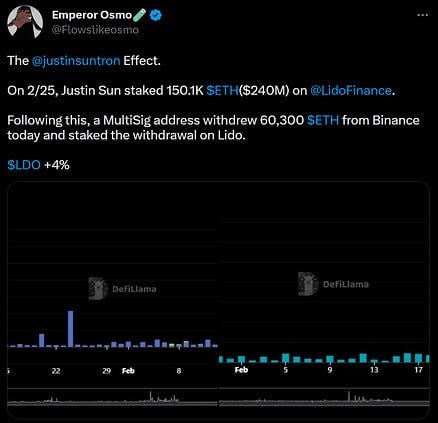Click the green pen emoji beside name
Image resolution: width=438 pixels, height=423 pixels.
[x=140, y=15]
